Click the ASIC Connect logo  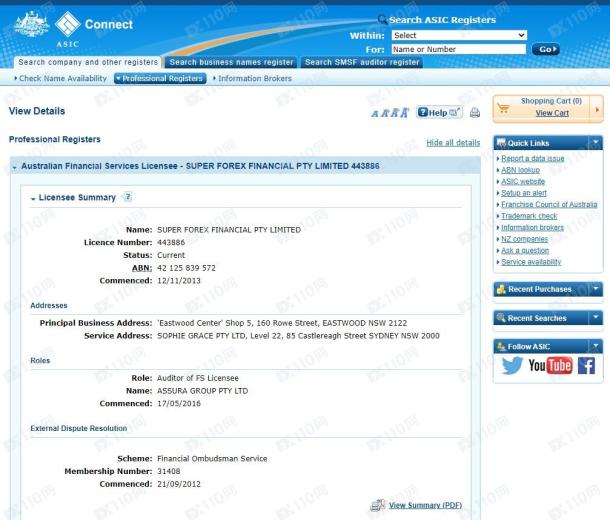[x=93, y=28]
